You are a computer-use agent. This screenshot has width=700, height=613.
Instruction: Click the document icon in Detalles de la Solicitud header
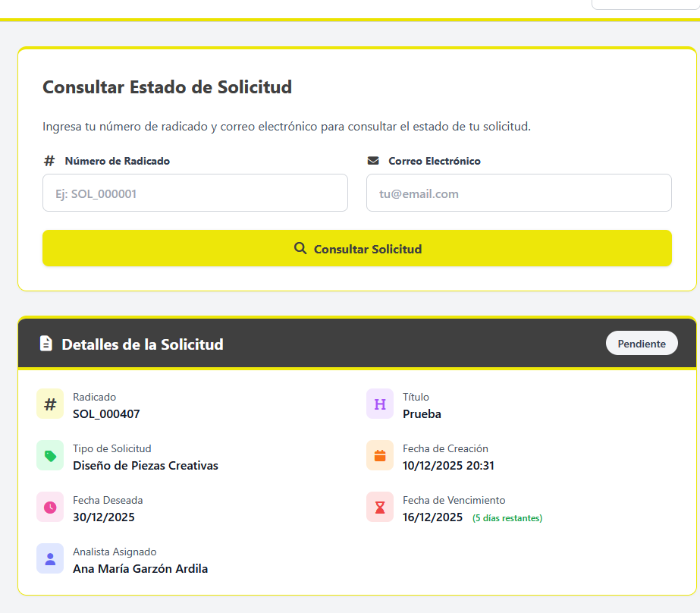[x=46, y=344]
